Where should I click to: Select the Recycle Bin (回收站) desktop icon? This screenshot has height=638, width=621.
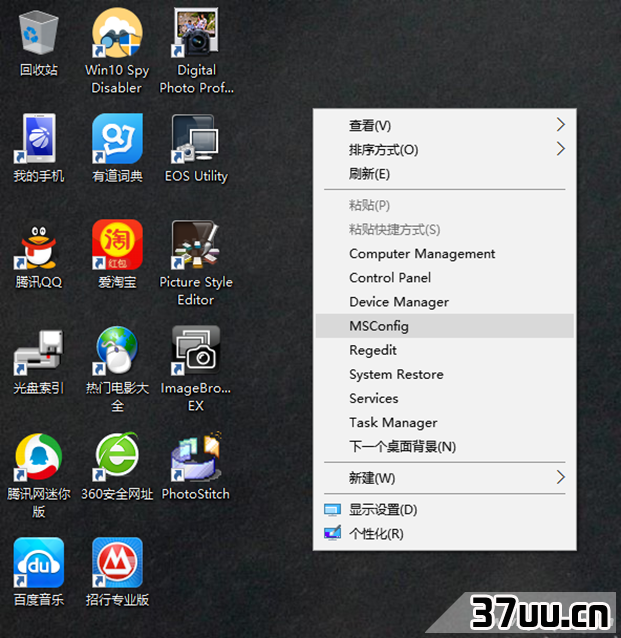39,33
